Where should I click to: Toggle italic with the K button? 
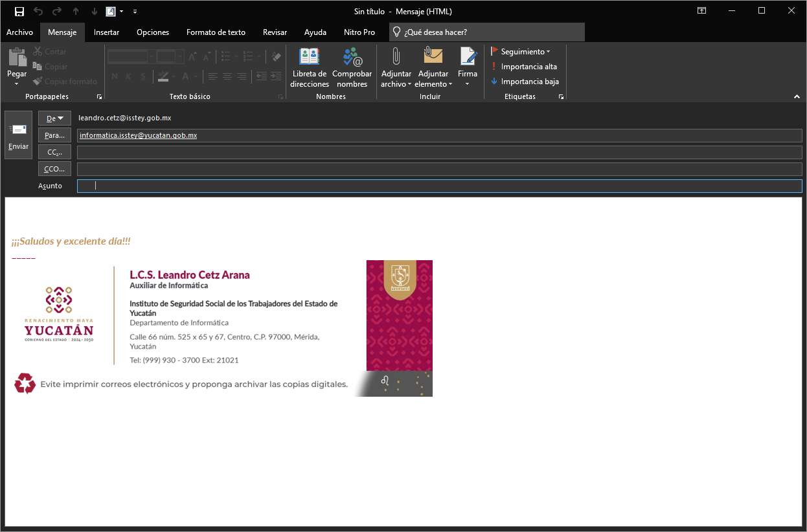[x=128, y=76]
